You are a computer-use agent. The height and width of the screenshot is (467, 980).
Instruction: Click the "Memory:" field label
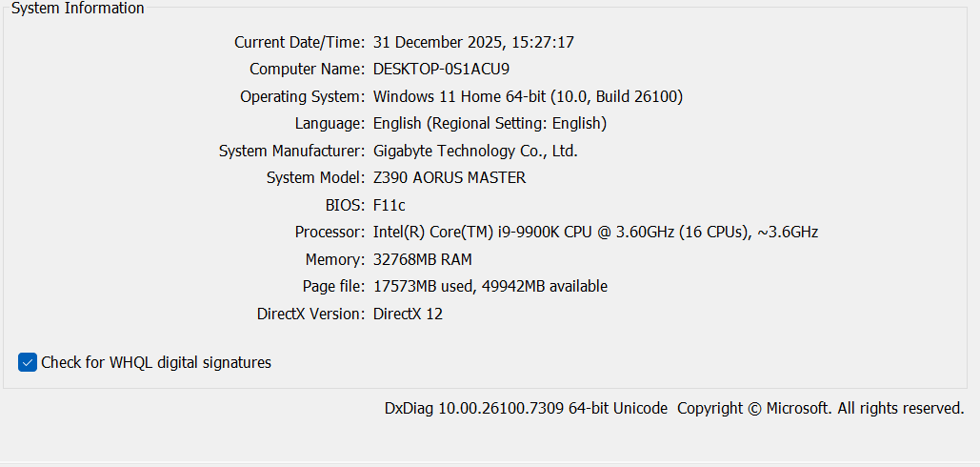coord(334,259)
